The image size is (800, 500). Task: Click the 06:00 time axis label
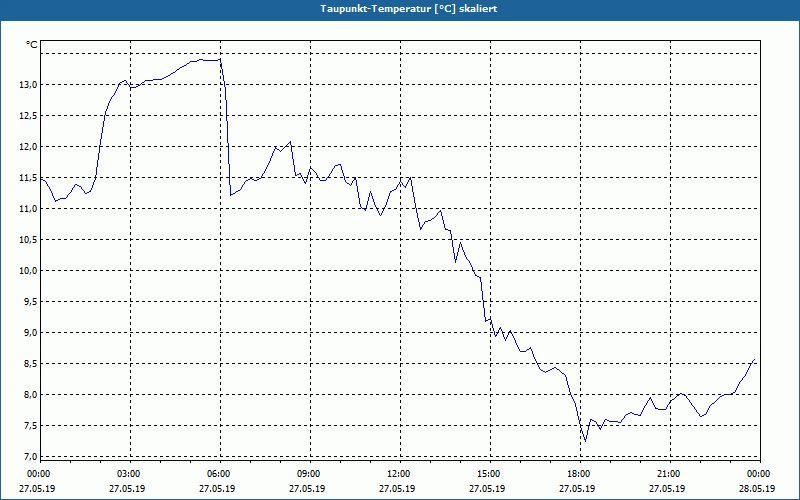tap(217, 474)
